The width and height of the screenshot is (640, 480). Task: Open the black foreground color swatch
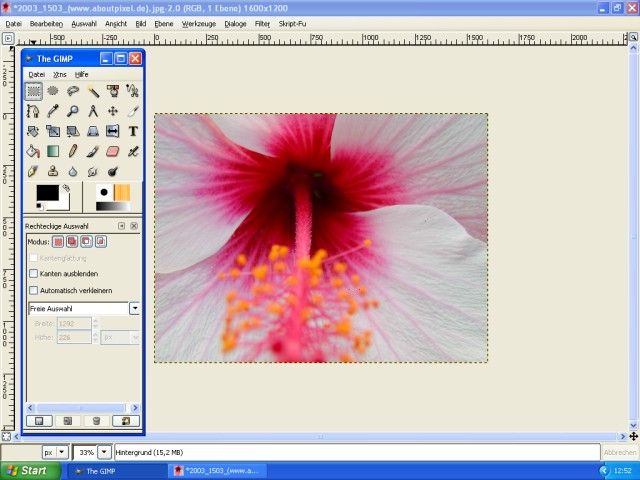coord(47,193)
